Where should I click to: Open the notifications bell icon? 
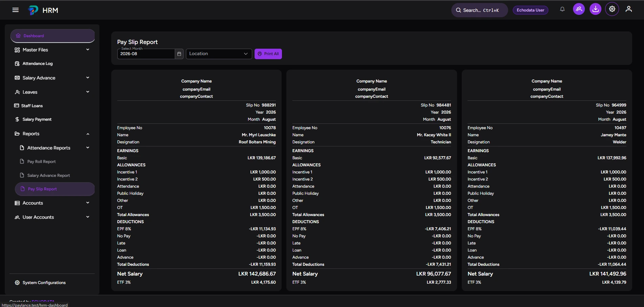click(562, 9)
